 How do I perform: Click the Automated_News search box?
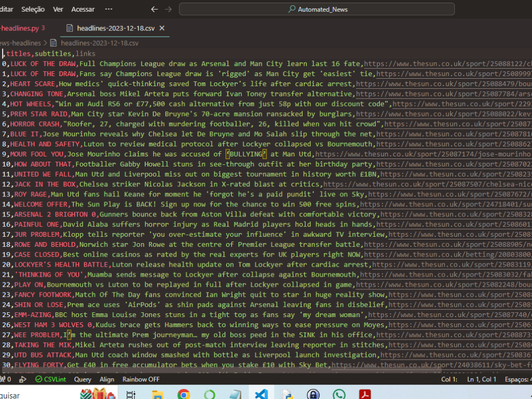click(317, 9)
